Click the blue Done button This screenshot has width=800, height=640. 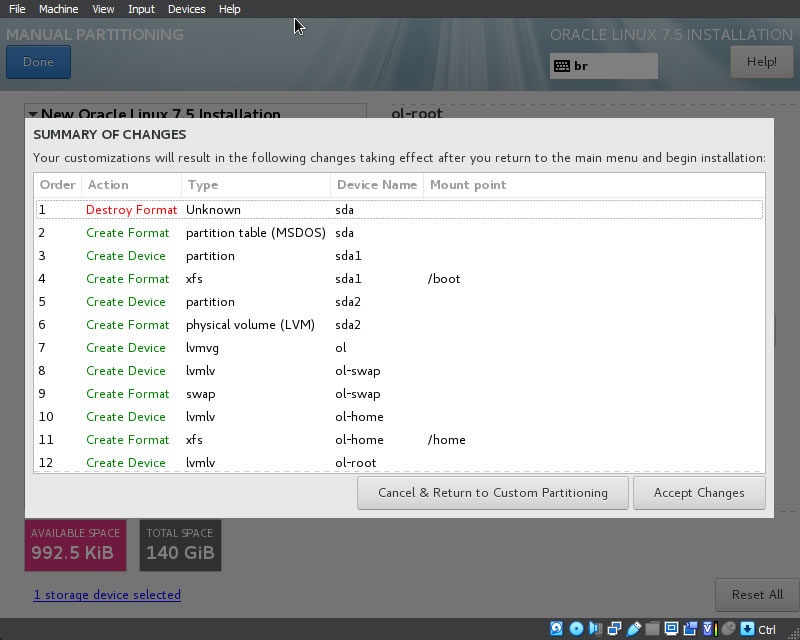click(38, 62)
